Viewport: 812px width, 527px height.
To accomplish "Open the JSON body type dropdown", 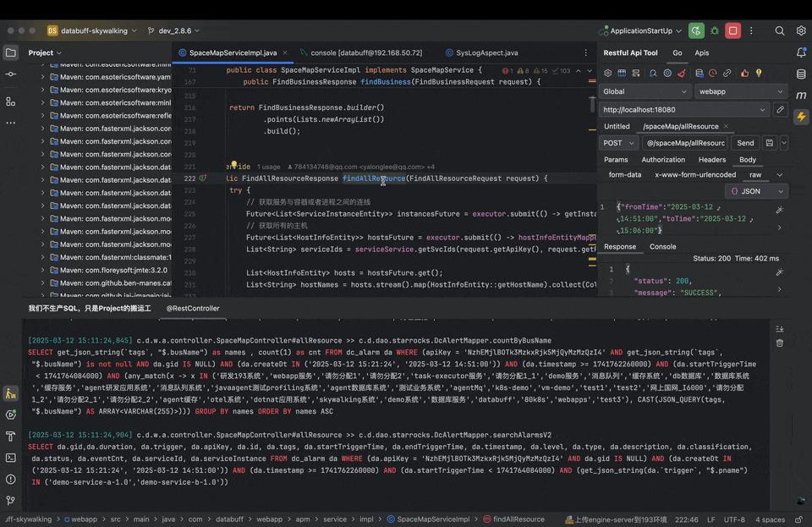I will click(752, 191).
